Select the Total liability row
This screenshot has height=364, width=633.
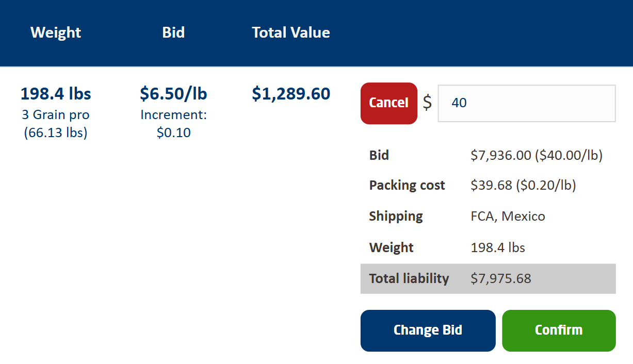coord(488,278)
